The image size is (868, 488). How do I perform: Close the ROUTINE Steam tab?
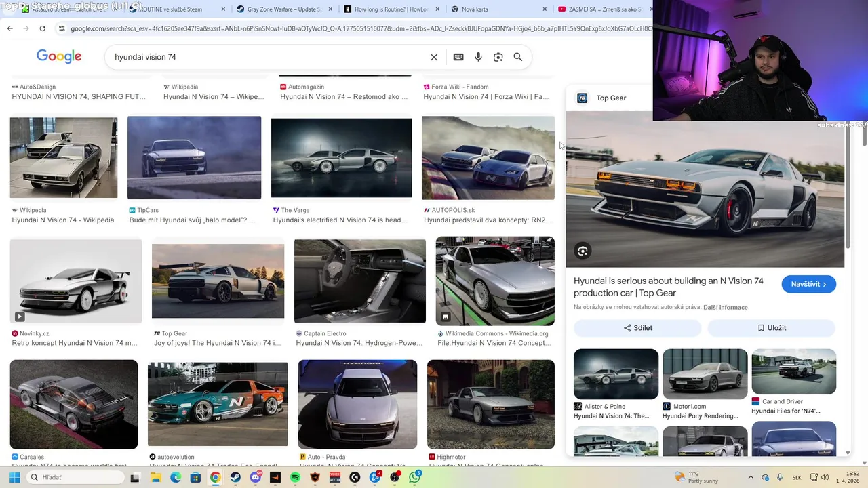tap(223, 9)
